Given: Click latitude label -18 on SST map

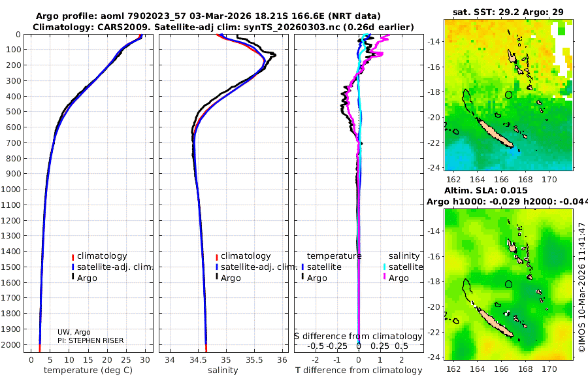Looking at the screenshot, I should (x=434, y=92).
